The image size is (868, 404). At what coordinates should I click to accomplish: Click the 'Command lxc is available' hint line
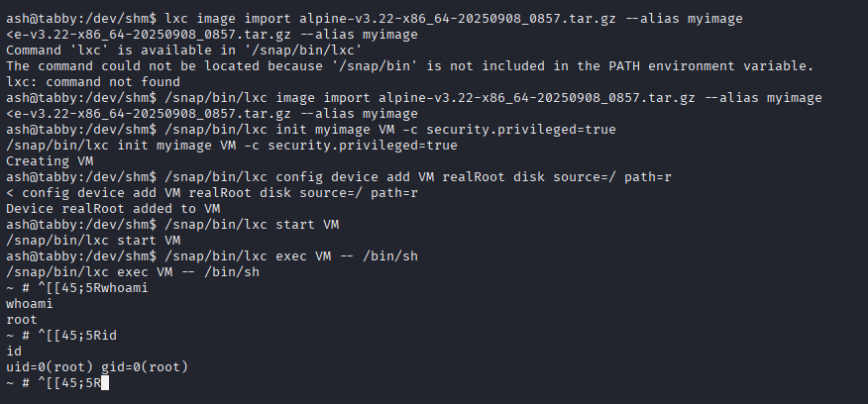[183, 50]
